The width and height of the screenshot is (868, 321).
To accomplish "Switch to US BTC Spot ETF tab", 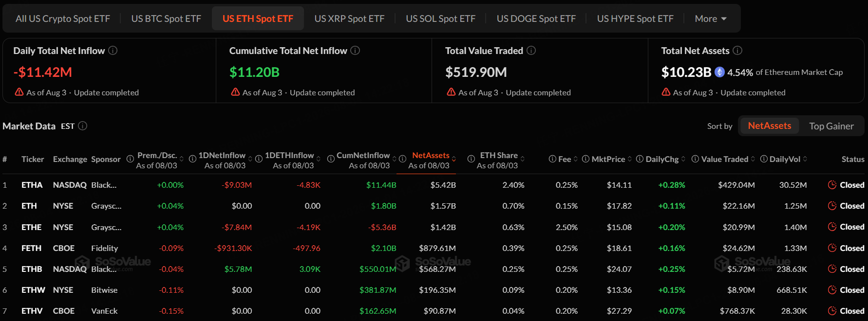I will [x=166, y=18].
